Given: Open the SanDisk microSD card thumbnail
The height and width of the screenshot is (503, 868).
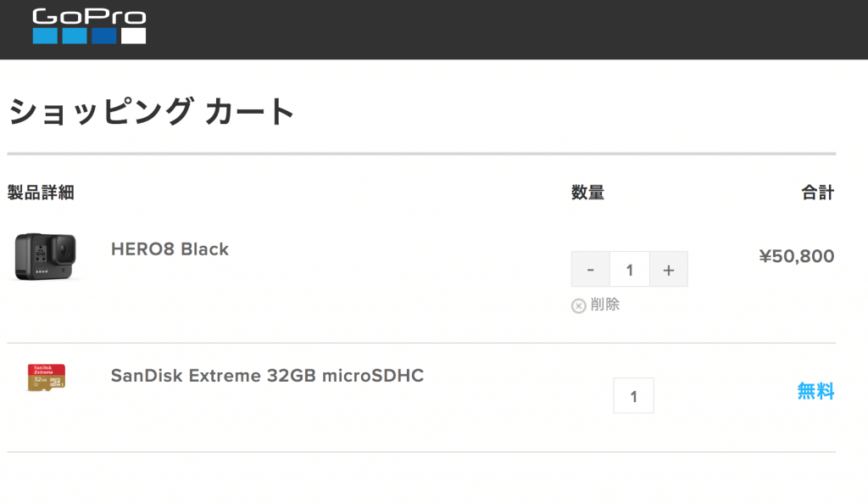Looking at the screenshot, I should (x=47, y=377).
